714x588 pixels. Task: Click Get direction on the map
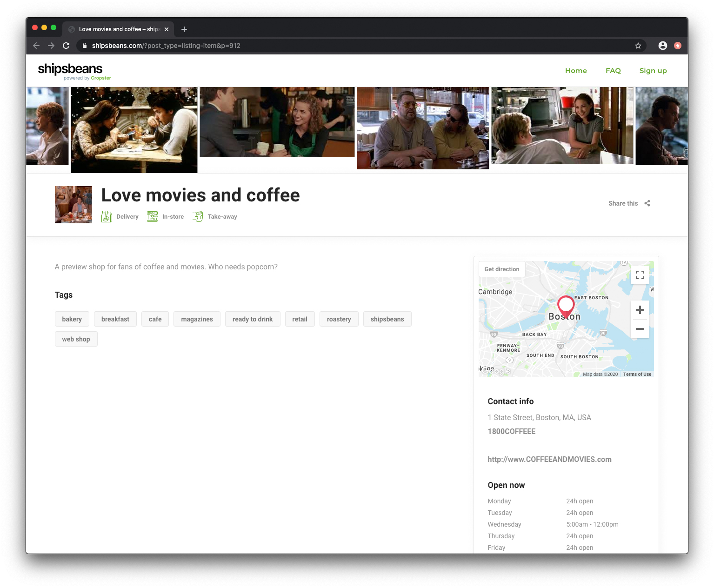pyautogui.click(x=502, y=269)
